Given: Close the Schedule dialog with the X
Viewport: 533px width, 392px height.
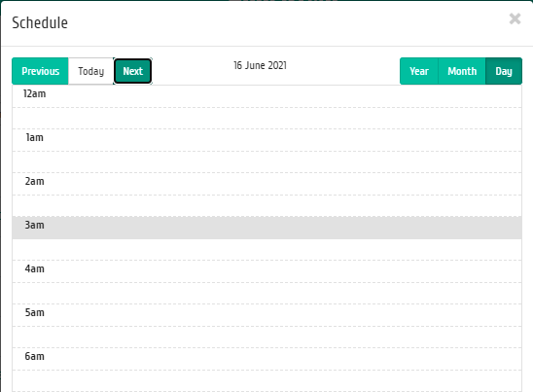Looking at the screenshot, I should (515, 18).
